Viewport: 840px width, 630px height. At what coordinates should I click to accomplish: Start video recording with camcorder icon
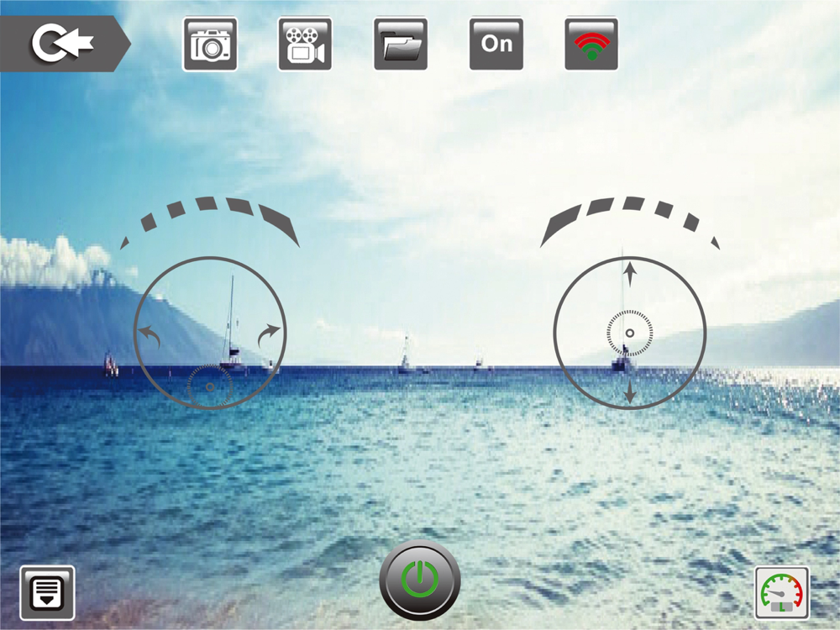point(305,44)
